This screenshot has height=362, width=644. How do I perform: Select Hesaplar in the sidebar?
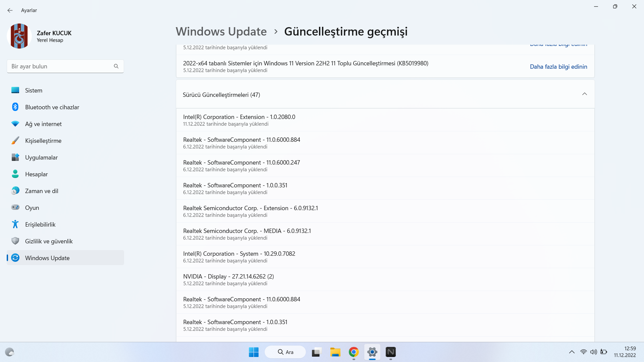[x=36, y=174]
